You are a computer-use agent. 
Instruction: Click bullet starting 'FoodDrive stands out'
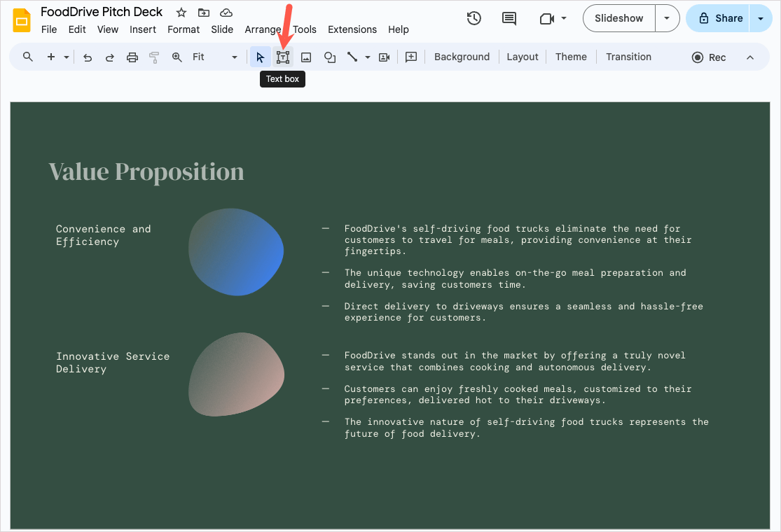tap(515, 361)
